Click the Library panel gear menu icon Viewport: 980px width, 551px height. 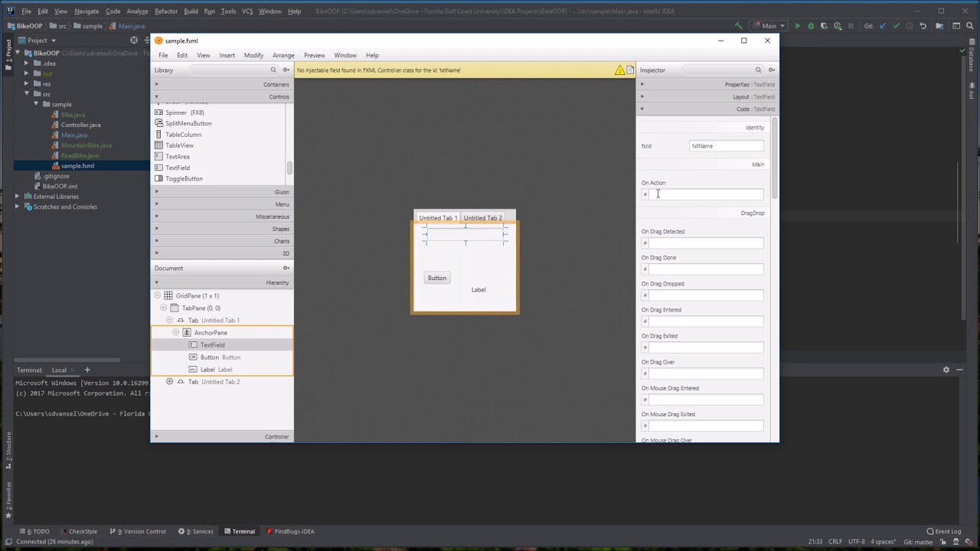click(x=286, y=70)
